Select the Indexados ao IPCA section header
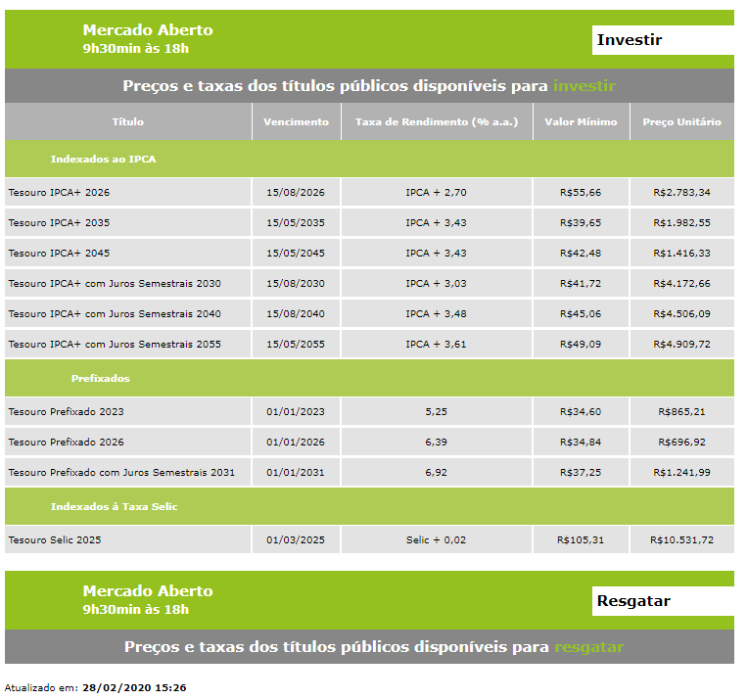 (x=103, y=159)
